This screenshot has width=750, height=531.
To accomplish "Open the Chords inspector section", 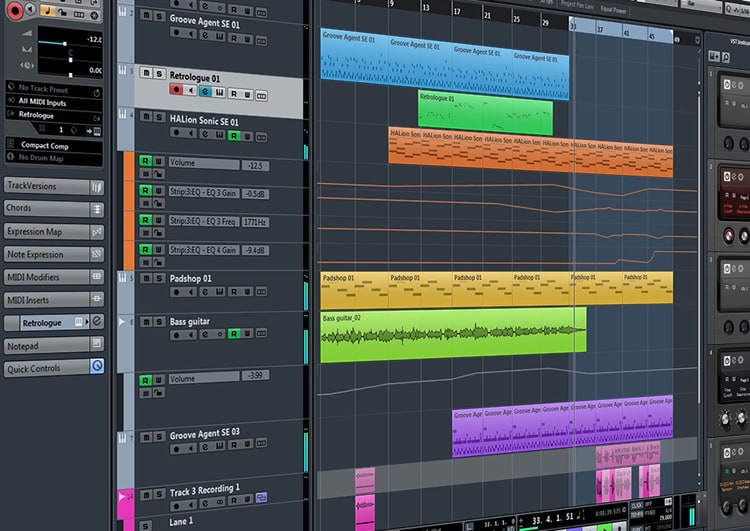I will [x=46, y=208].
